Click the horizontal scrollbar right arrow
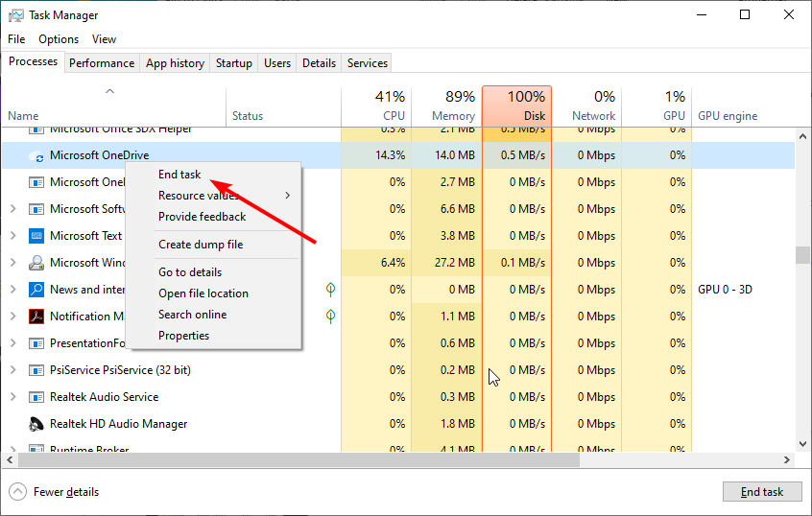 tap(787, 459)
